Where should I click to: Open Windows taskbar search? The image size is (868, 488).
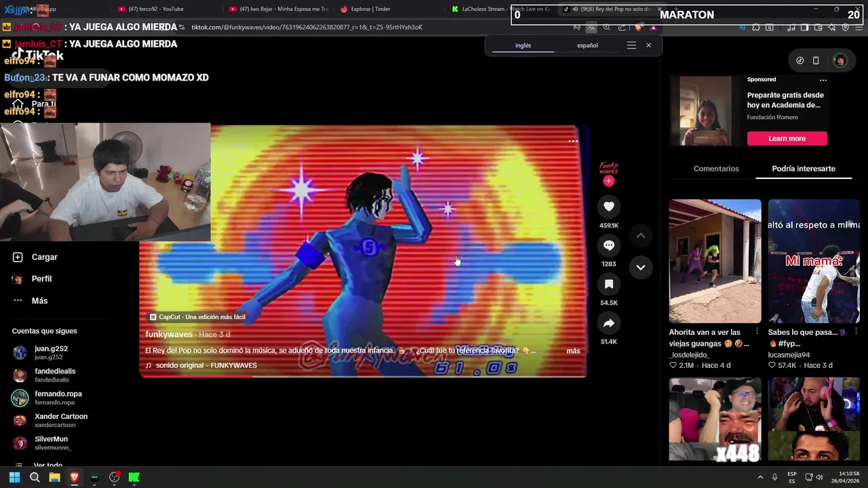pyautogui.click(x=35, y=477)
